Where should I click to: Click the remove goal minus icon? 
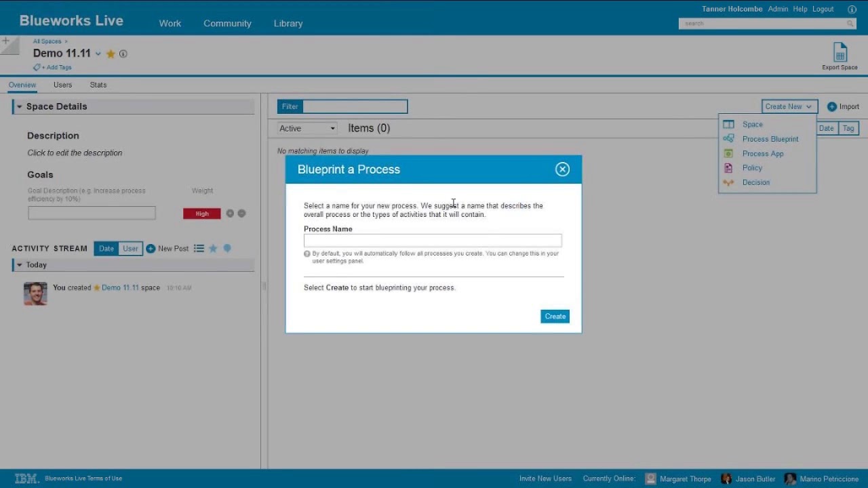241,213
